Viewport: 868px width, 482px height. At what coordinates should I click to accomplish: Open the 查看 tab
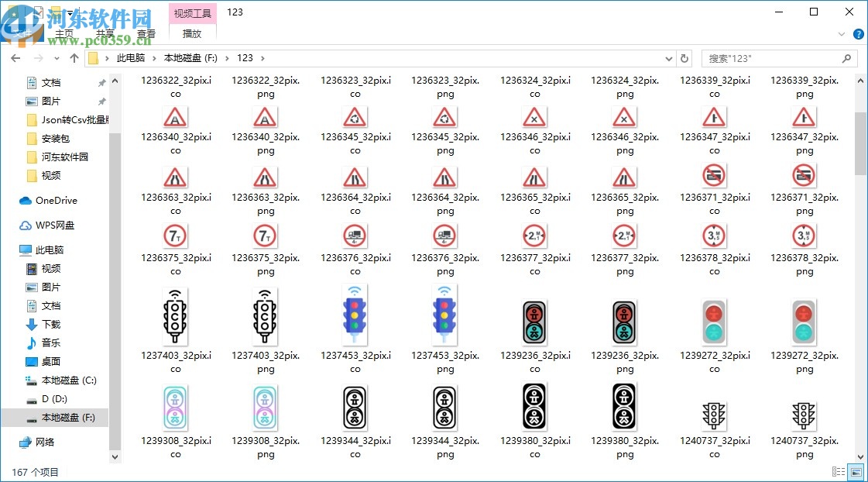146,34
